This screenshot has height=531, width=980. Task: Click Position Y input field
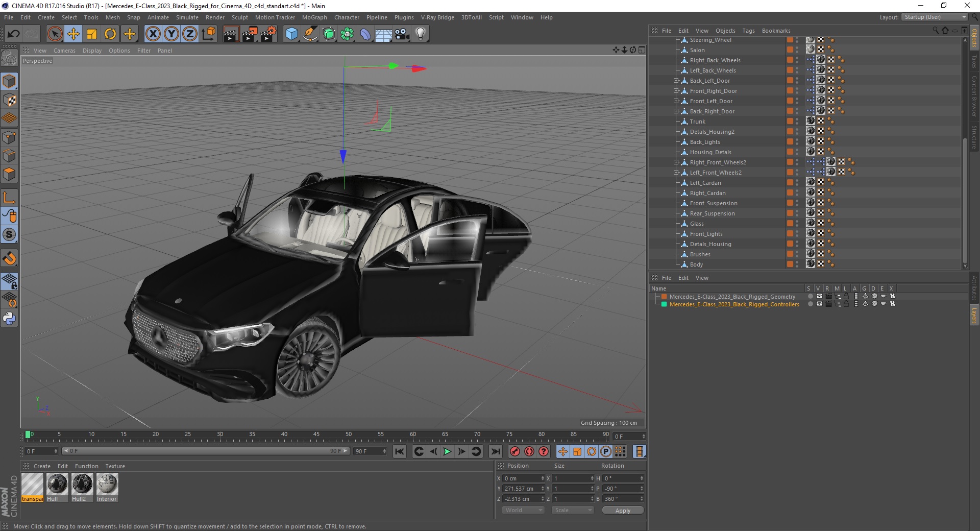coord(523,489)
